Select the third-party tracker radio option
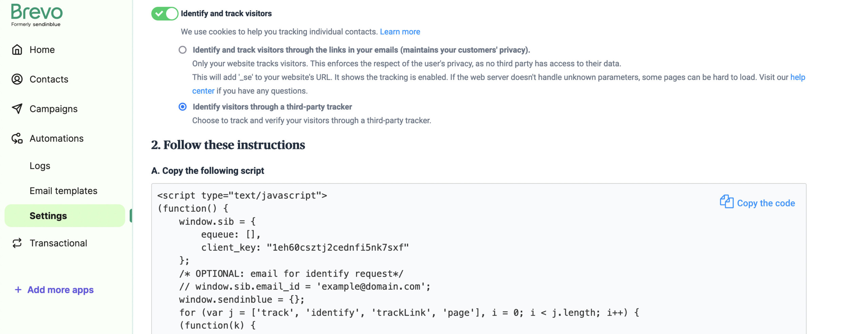Screen dimensions: 868x334 pos(182,107)
